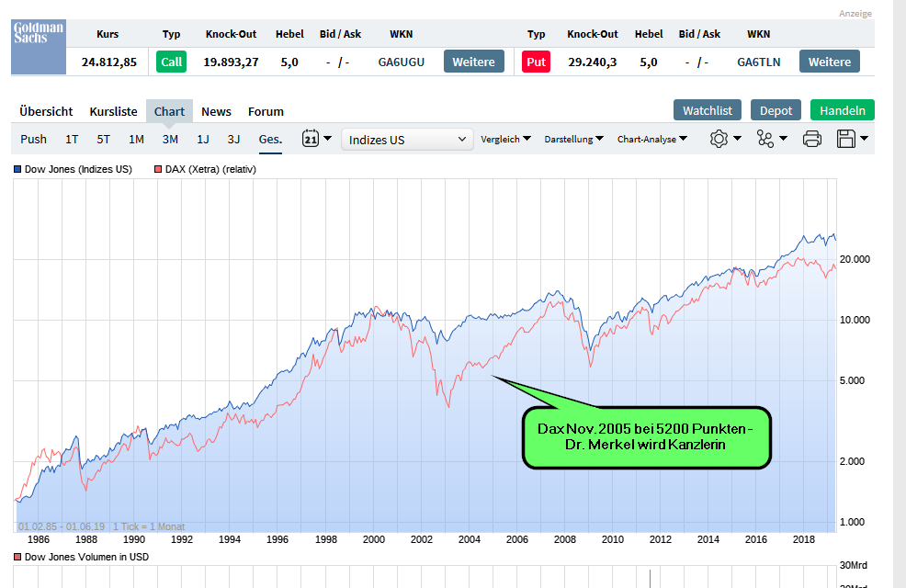This screenshot has height=588, width=906.
Task: Click the Put knock-out value 29.240,3
Action: pos(593,62)
